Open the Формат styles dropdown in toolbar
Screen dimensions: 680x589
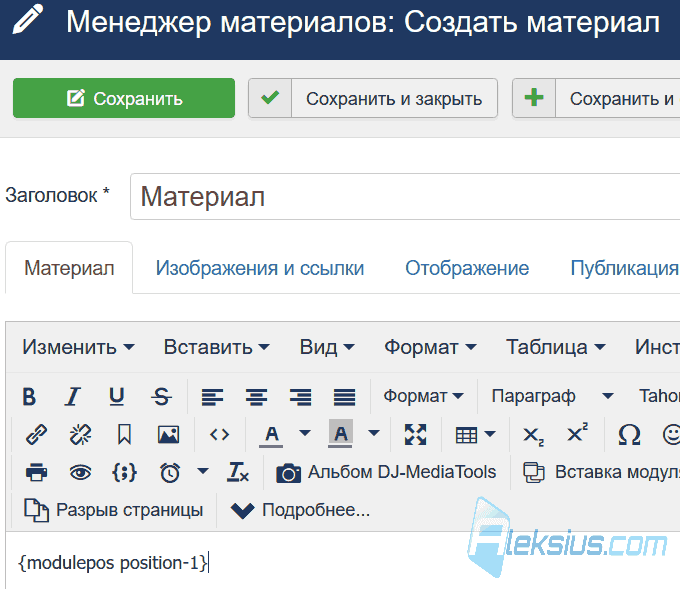(423, 396)
